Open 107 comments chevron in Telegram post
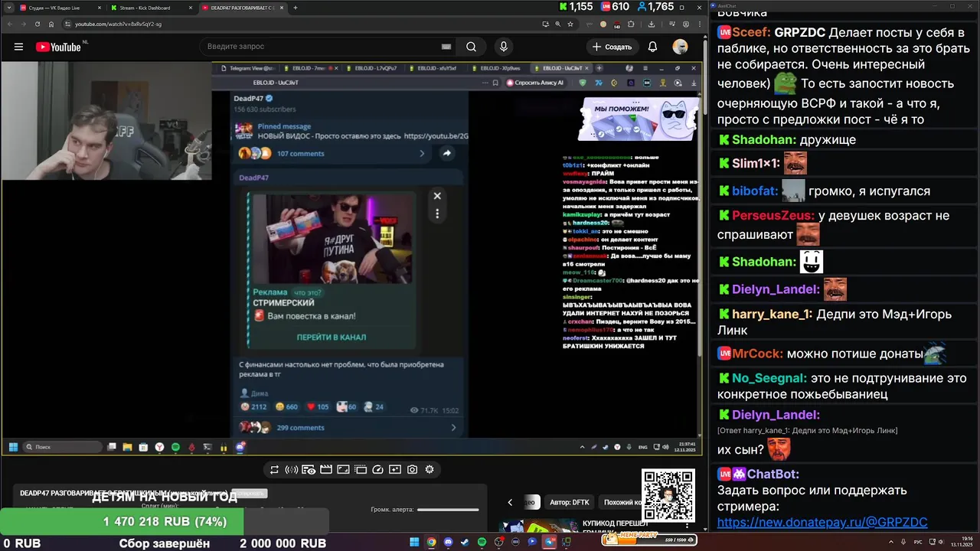Image resolution: width=980 pixels, height=551 pixels. (422, 153)
